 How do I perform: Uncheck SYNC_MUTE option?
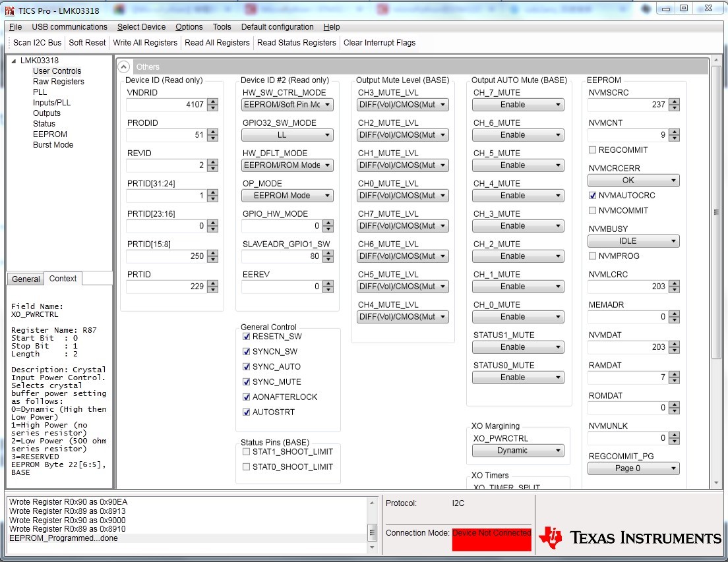[247, 381]
